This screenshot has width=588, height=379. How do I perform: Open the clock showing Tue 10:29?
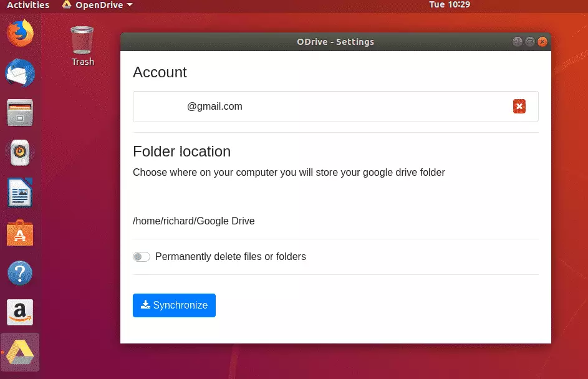[x=449, y=4]
